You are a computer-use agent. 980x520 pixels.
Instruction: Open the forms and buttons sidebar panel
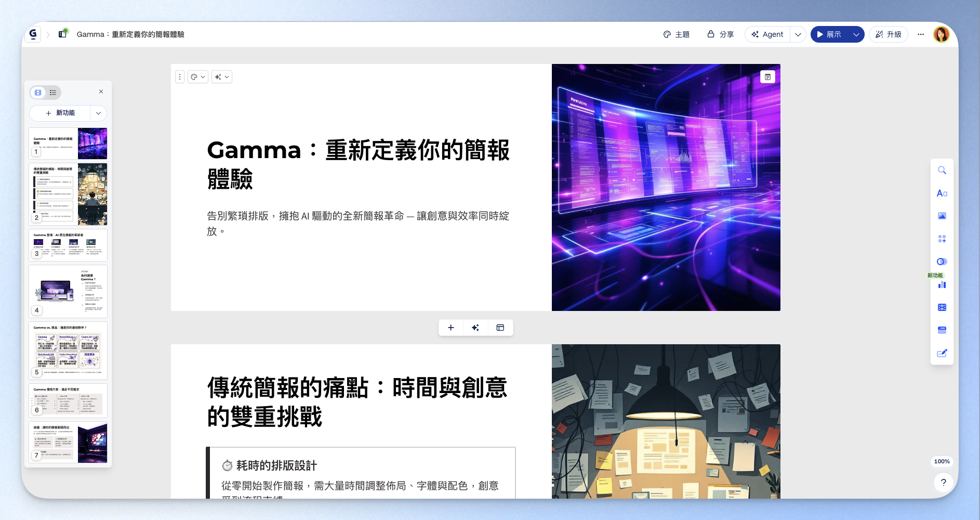click(942, 353)
